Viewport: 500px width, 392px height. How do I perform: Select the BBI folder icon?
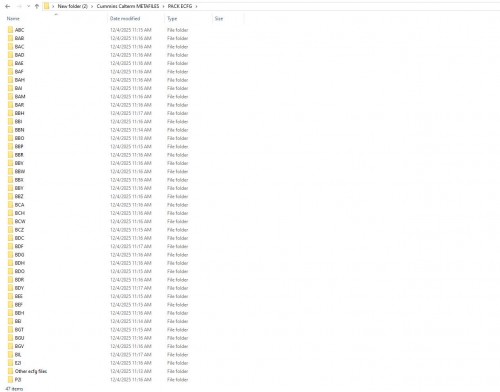pos(11,122)
